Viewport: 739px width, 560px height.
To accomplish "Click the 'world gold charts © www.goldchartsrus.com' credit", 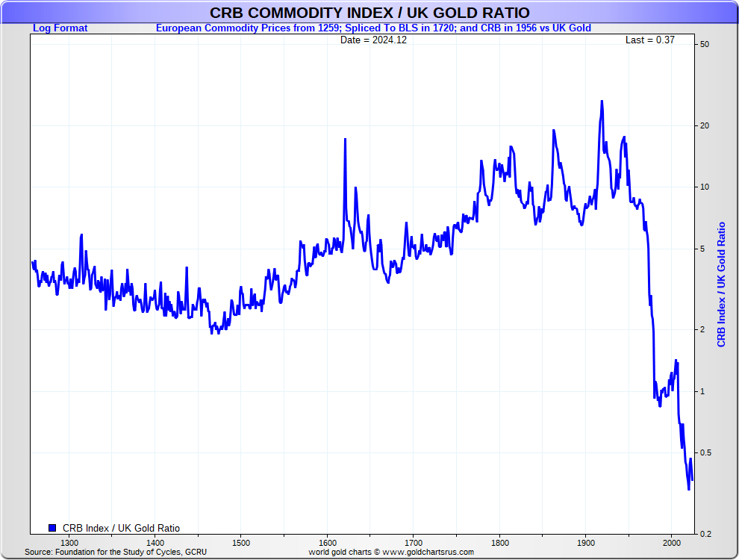I will click(x=391, y=552).
